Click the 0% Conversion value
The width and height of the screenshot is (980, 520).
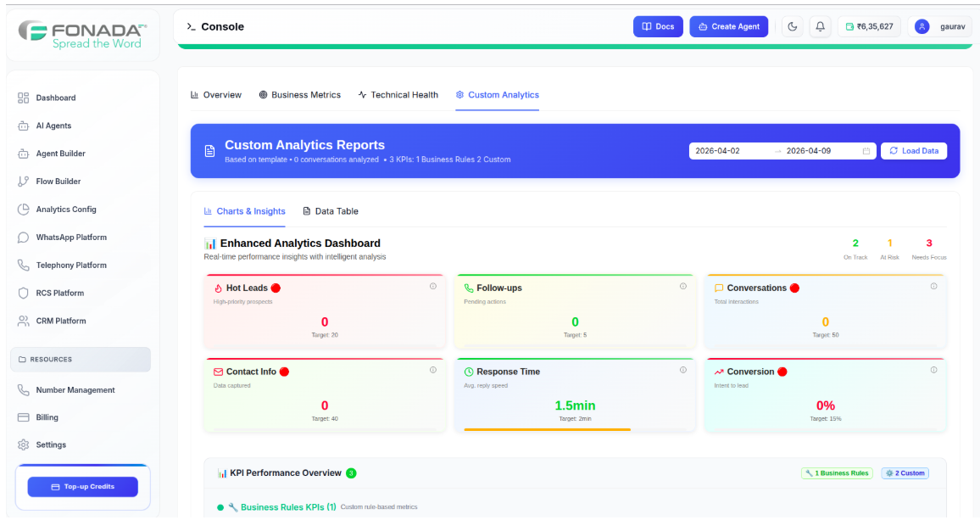826,405
